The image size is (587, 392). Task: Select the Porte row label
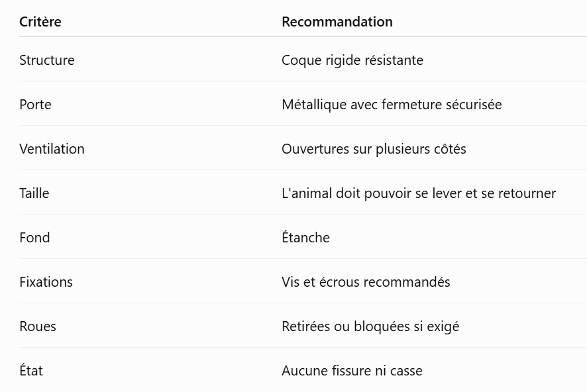(35, 105)
